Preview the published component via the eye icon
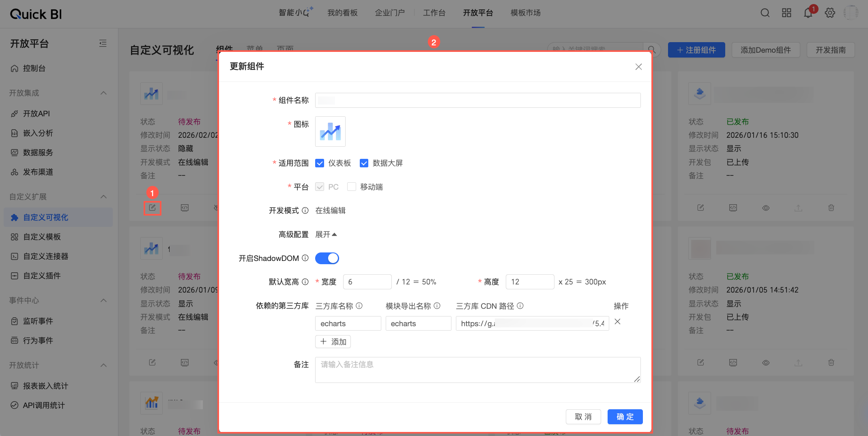The height and width of the screenshot is (436, 868). (x=766, y=207)
